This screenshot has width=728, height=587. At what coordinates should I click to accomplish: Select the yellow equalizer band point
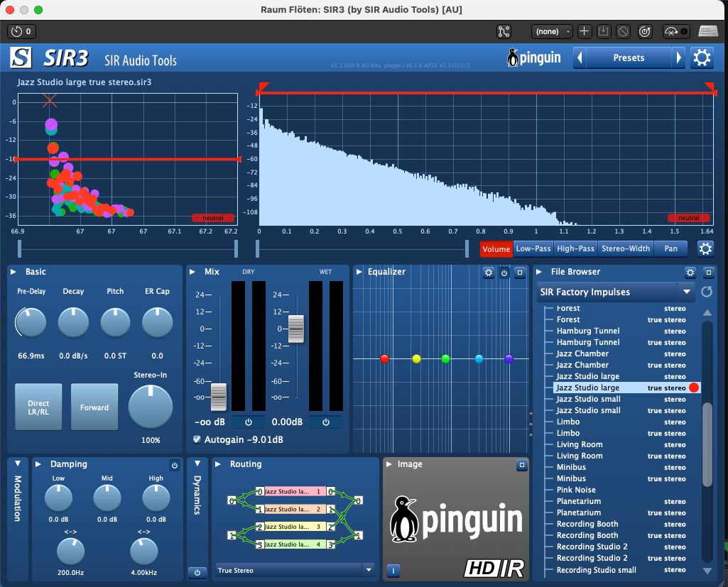pos(416,358)
